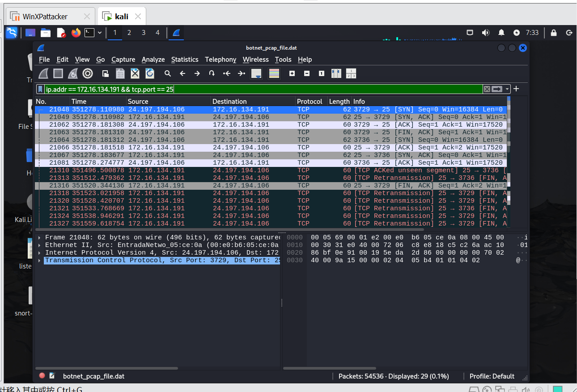
Task: Add a display filter button
Action: [x=516, y=89]
